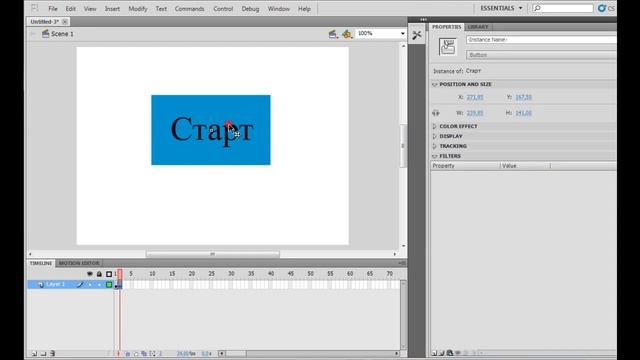Collapse the Position and Size section

coord(434,84)
